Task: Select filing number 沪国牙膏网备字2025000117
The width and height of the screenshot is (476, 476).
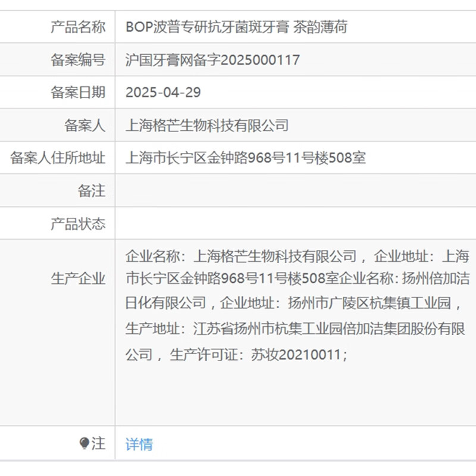Action: pyautogui.click(x=212, y=60)
